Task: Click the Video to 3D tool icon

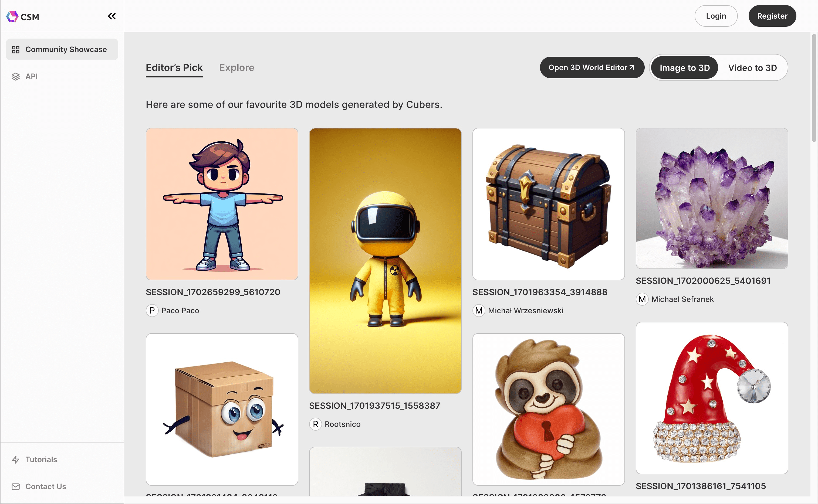Action: tap(753, 67)
